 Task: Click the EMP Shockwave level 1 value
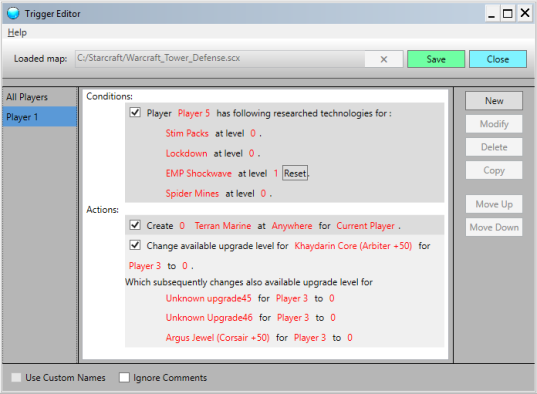pos(276,173)
